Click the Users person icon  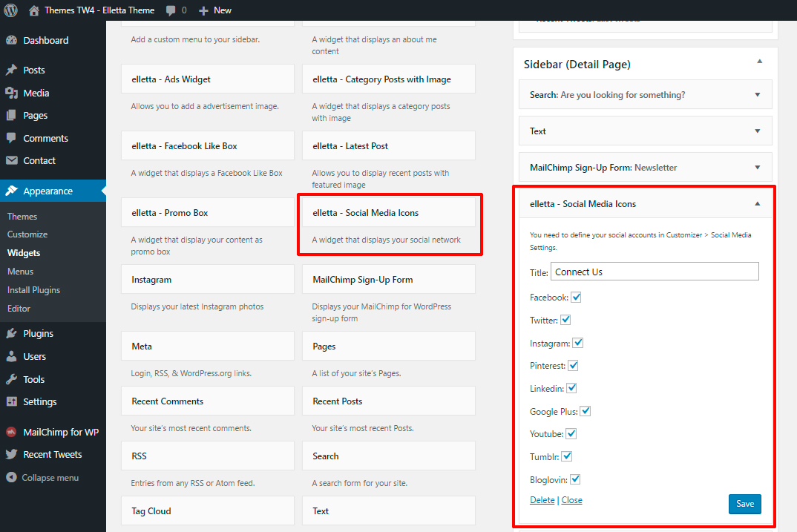pos(12,356)
